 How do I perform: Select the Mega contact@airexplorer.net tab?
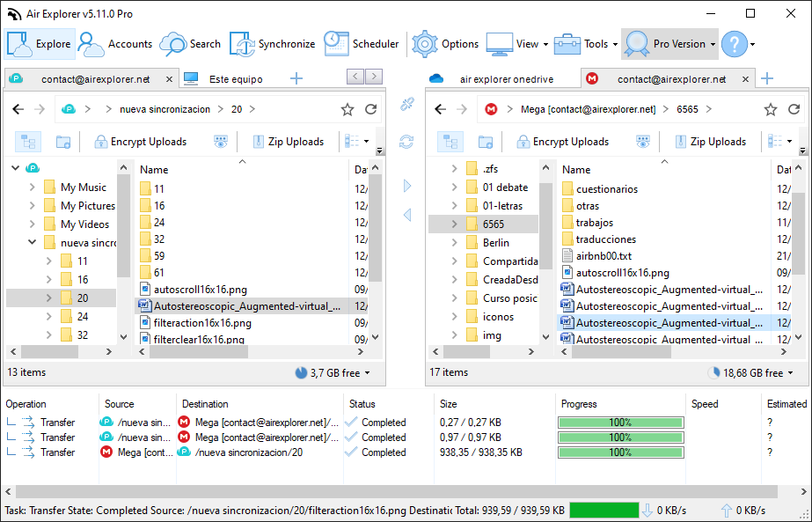click(x=666, y=79)
